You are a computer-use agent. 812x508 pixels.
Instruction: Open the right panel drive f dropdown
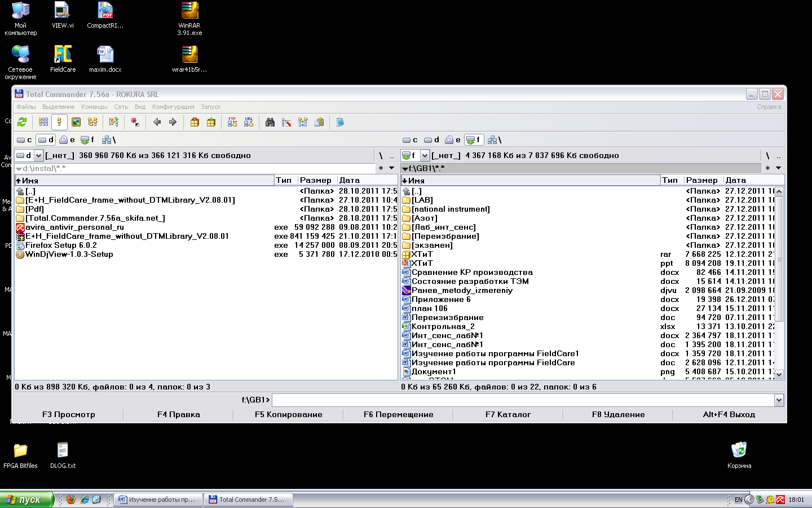pos(425,155)
